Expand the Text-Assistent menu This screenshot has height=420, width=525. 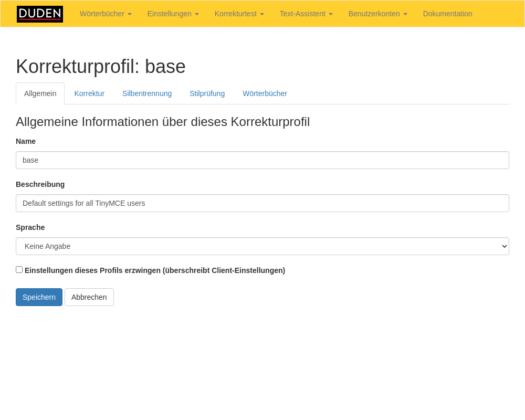coord(306,14)
